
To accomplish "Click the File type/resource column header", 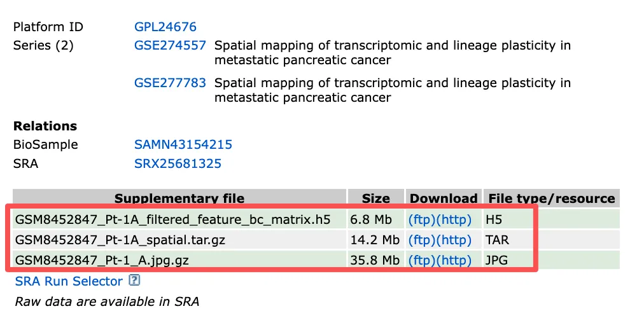I will pos(551,198).
